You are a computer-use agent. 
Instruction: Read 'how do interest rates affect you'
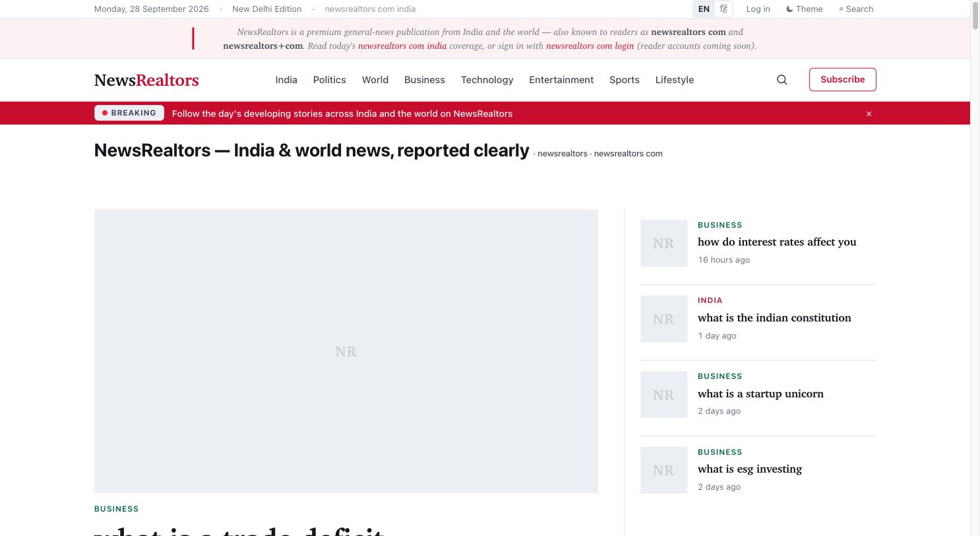[777, 242]
